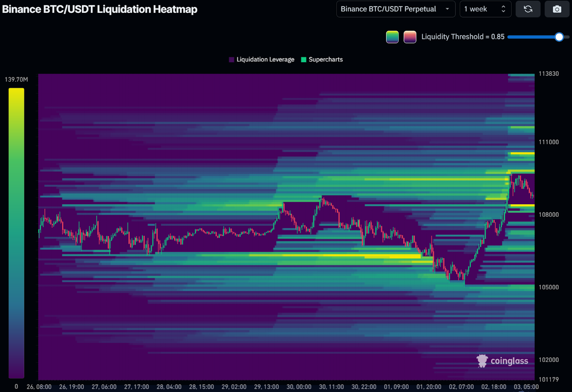Screen dimensions: 572x392
Task: Click the 27, 06:00 time axis label
Action: click(x=104, y=387)
